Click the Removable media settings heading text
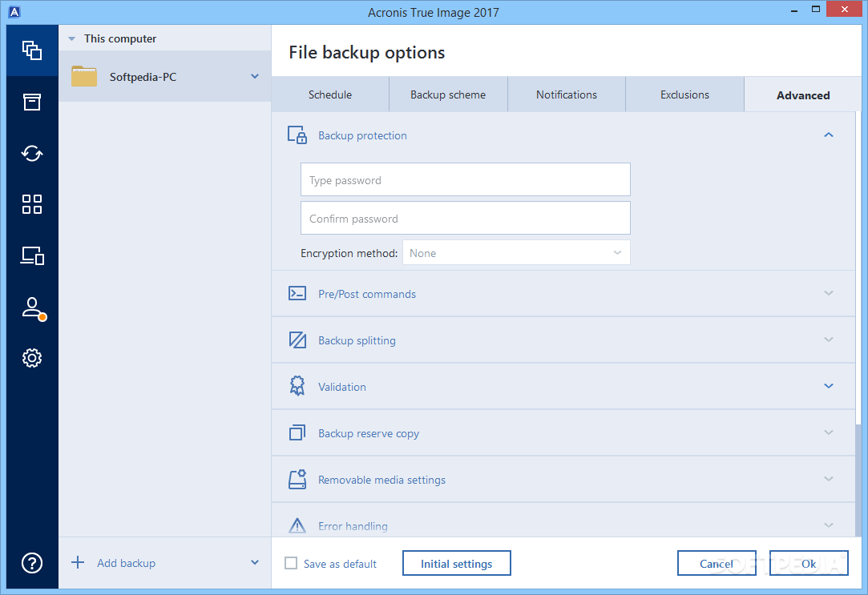Image resolution: width=868 pixels, height=595 pixels. point(382,480)
